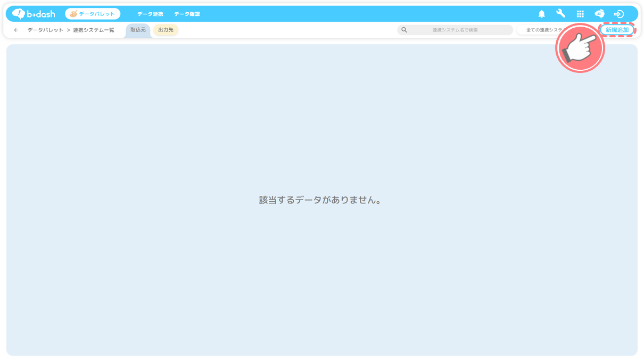Screen dimensions: 644x362
Task: Click the b→dash logo
Action: click(34, 14)
